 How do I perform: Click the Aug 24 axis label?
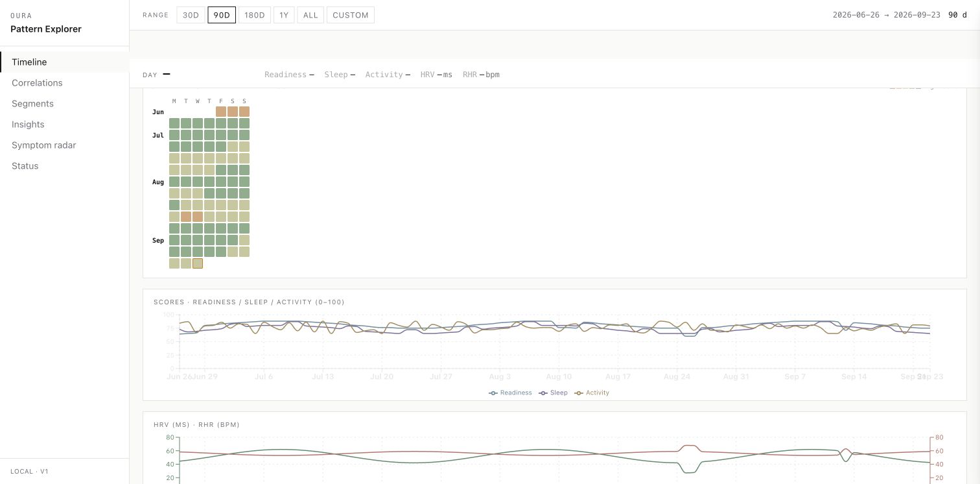click(677, 376)
